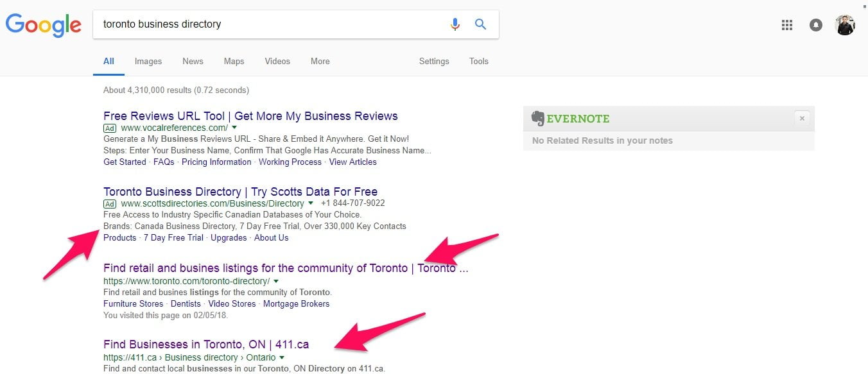Click About 4,310,000 results text
This screenshot has width=868, height=374.
(176, 90)
